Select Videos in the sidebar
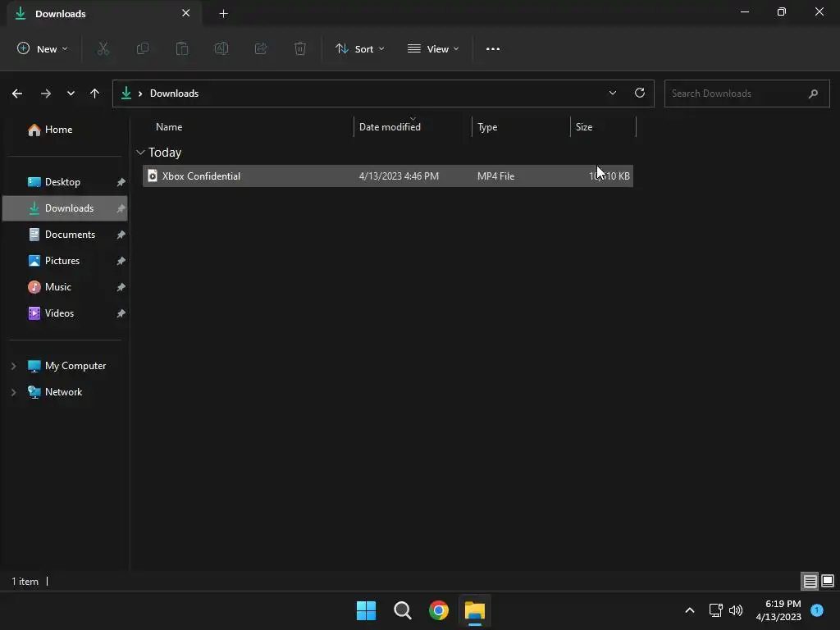The width and height of the screenshot is (840, 630). 59,313
